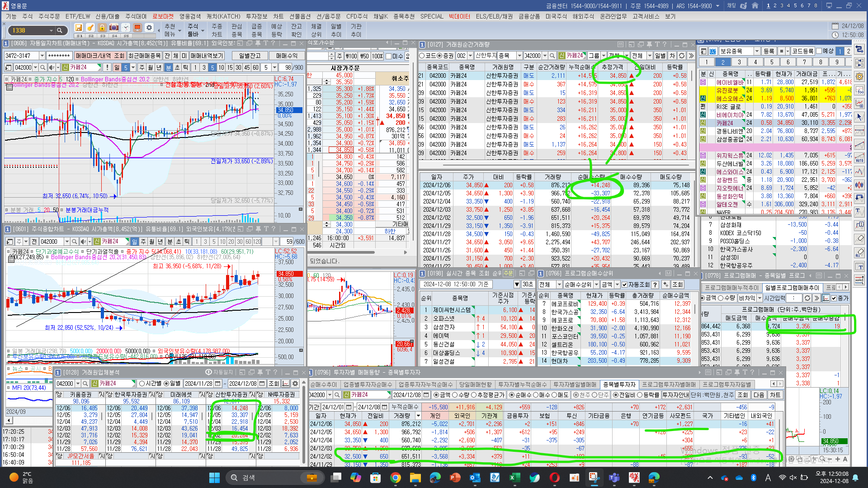
Task: Click the save icon in top toolbar
Action: coord(79,28)
